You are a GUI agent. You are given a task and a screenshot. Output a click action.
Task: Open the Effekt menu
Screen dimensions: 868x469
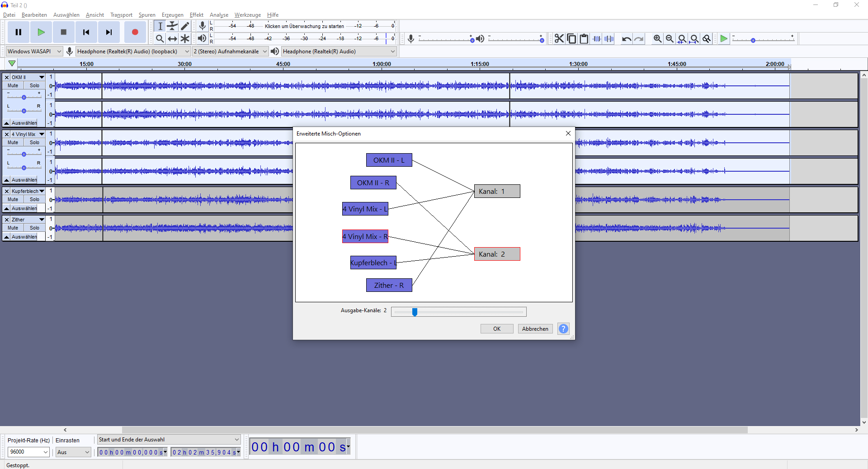click(196, 15)
